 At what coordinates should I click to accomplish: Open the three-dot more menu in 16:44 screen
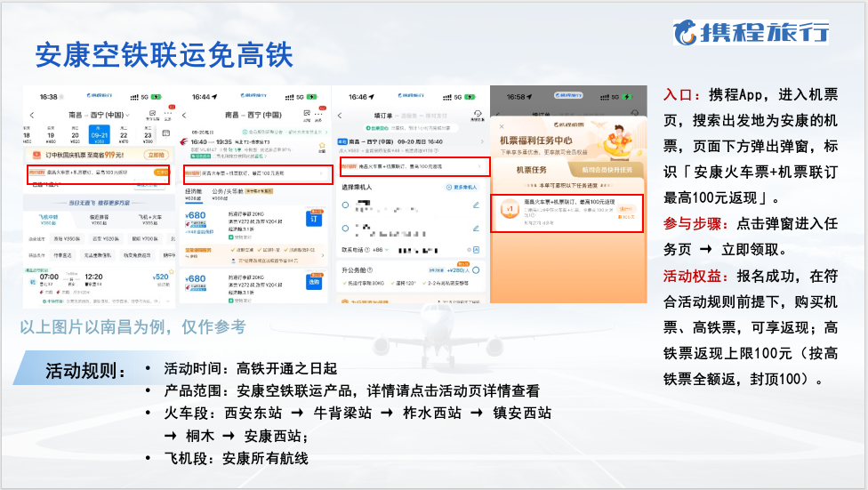[319, 114]
